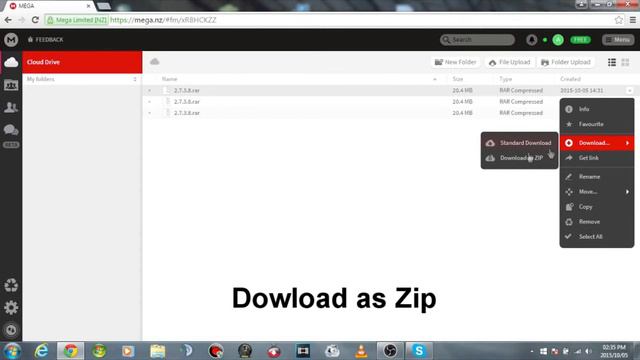Choose Select All in context menu
The image size is (640, 360).
(x=597, y=237)
